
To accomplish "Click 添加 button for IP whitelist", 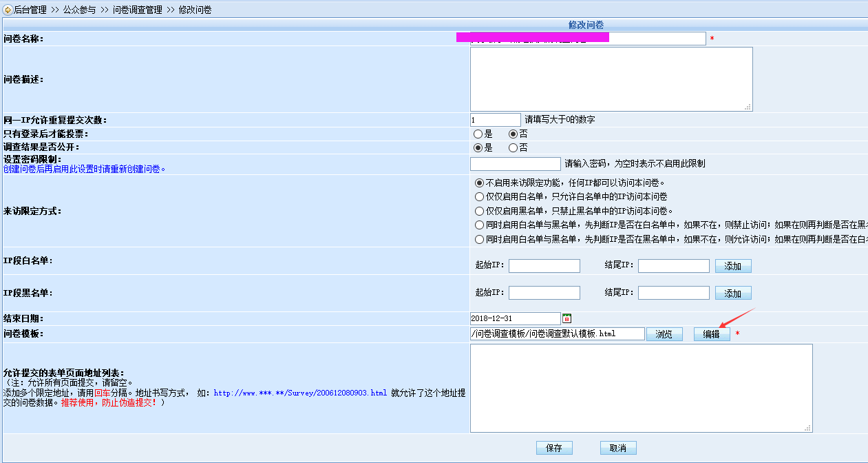I will [732, 266].
